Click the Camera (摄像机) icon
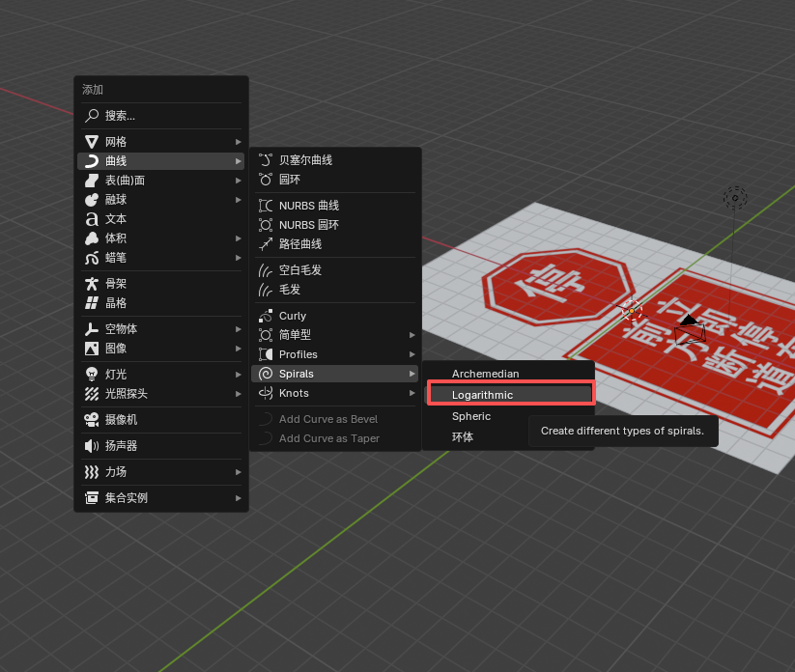The image size is (795, 672). [x=92, y=420]
